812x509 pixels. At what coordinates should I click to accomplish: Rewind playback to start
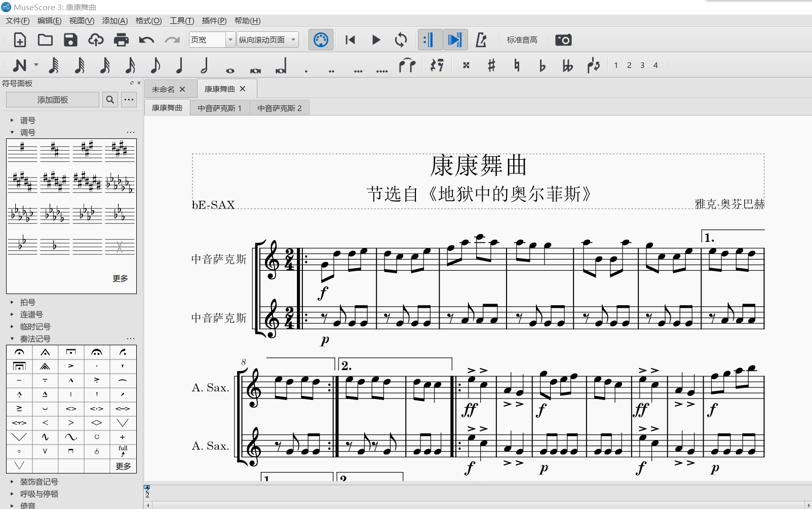coord(350,40)
